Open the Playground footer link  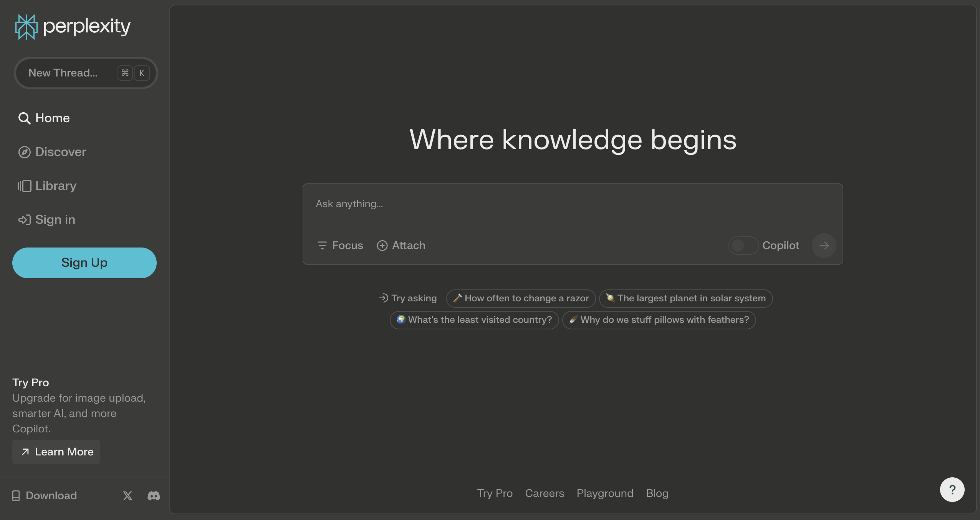605,493
